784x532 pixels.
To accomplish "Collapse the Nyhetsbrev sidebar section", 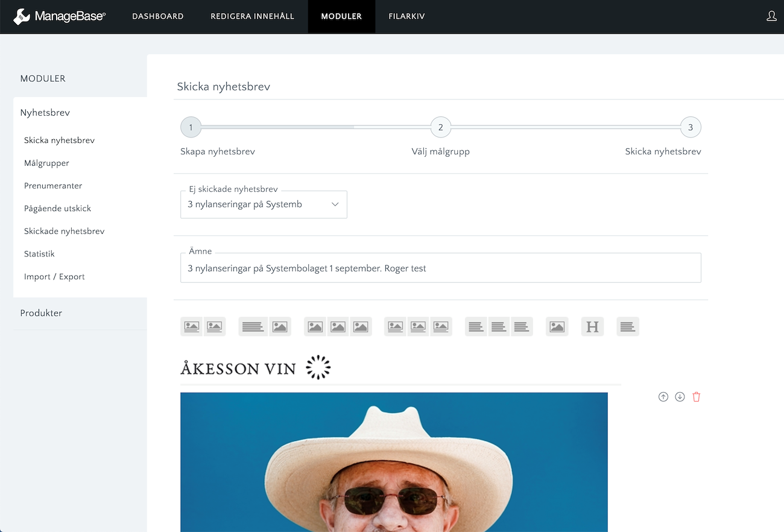I will [45, 113].
